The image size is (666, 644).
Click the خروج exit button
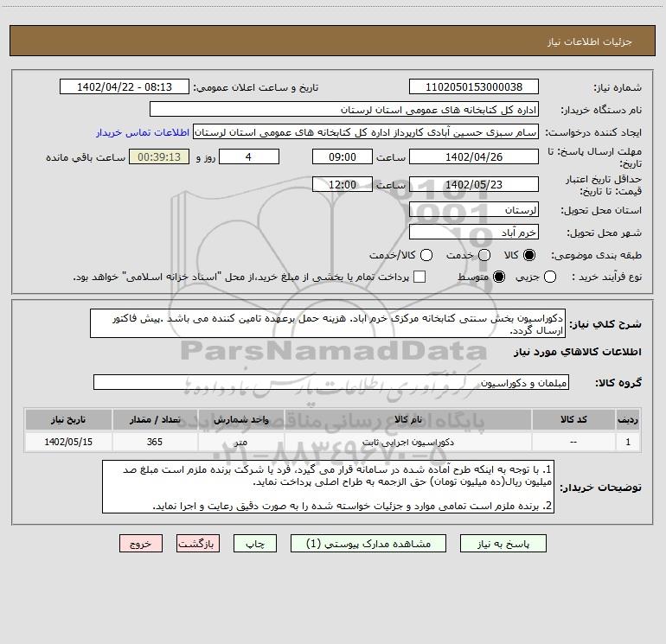[141, 544]
